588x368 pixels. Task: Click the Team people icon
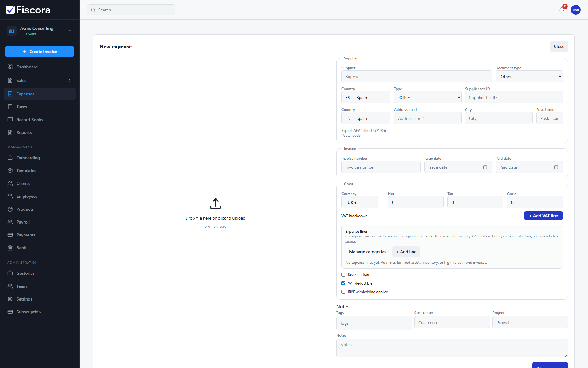[x=10, y=286]
